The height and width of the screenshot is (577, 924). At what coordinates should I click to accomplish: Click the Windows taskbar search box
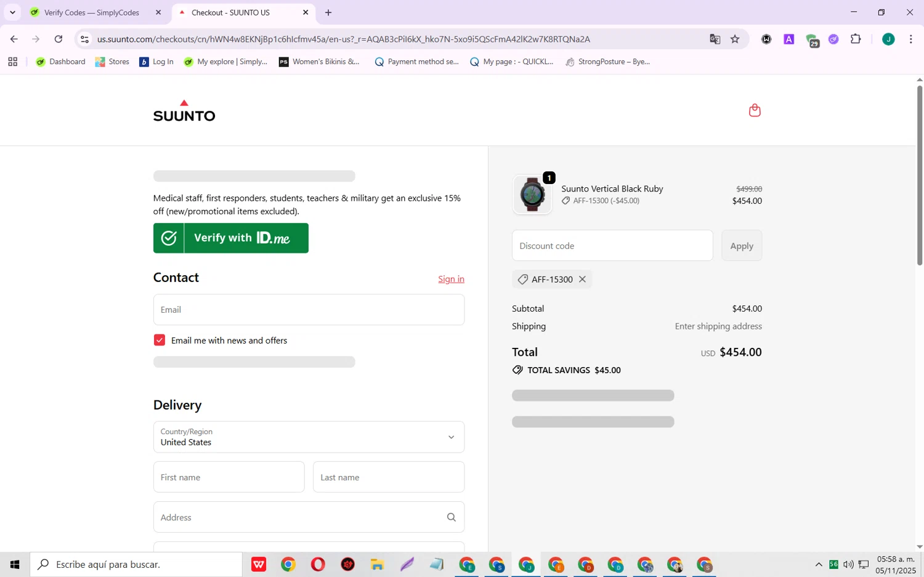[136, 564]
